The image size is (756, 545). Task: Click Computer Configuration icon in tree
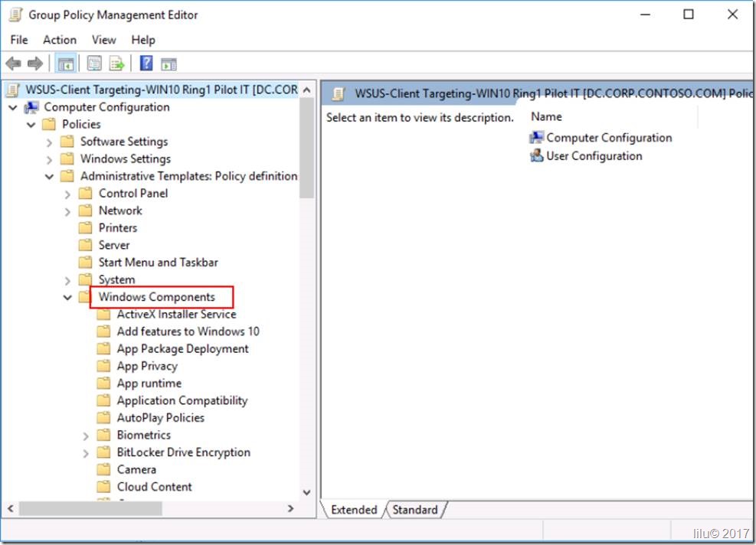(32, 107)
